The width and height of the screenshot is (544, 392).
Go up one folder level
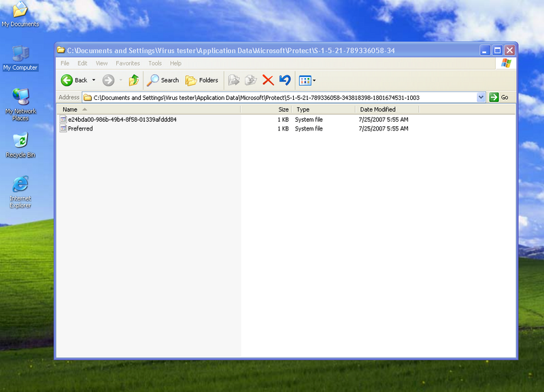pyautogui.click(x=133, y=80)
